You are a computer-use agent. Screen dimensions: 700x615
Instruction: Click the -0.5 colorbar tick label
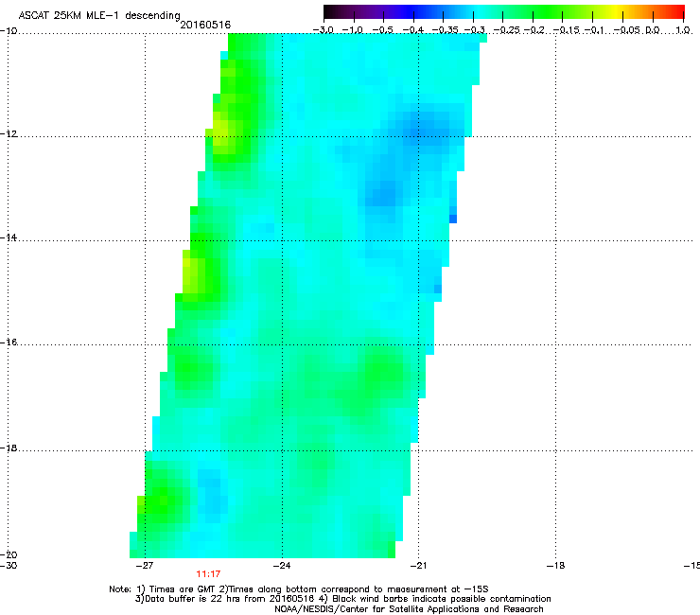click(382, 30)
